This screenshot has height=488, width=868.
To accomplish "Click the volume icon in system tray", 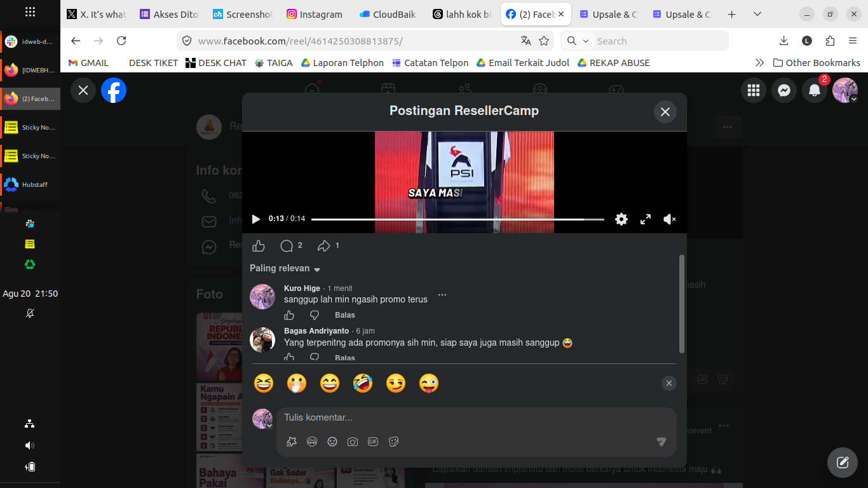I will (x=30, y=445).
